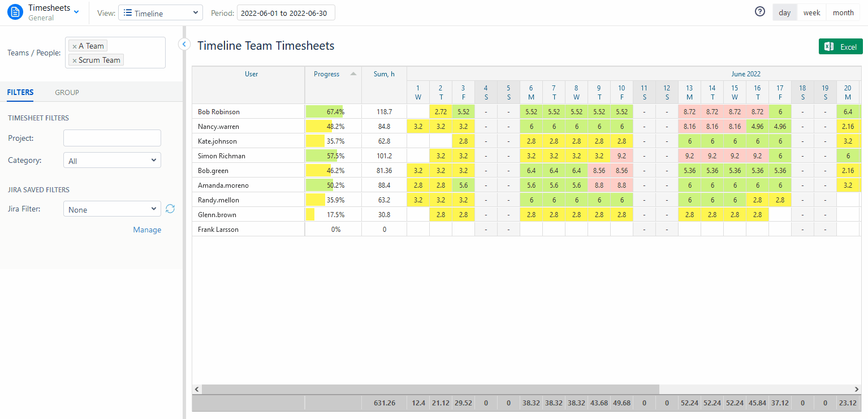This screenshot has height=419, width=868.
Task: Select the FILTERS tab
Action: pyautogui.click(x=20, y=92)
